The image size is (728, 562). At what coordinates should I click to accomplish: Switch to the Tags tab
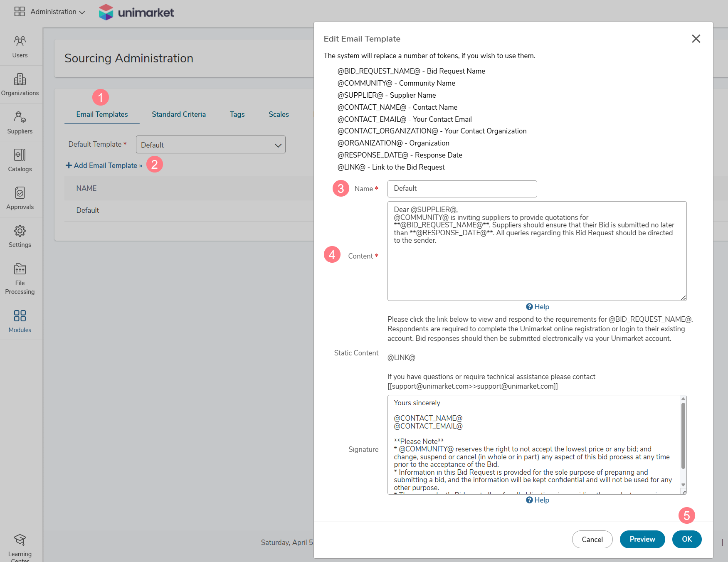click(x=237, y=114)
